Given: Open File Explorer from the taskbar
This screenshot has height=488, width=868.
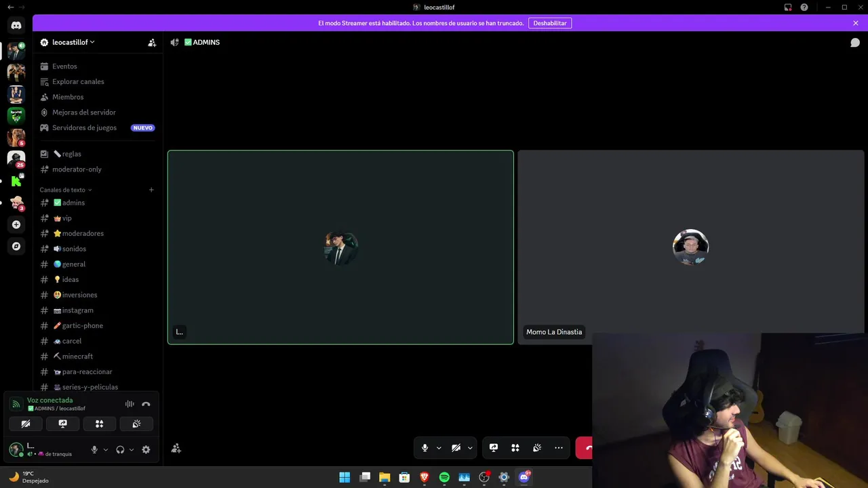Looking at the screenshot, I should click(x=384, y=477).
